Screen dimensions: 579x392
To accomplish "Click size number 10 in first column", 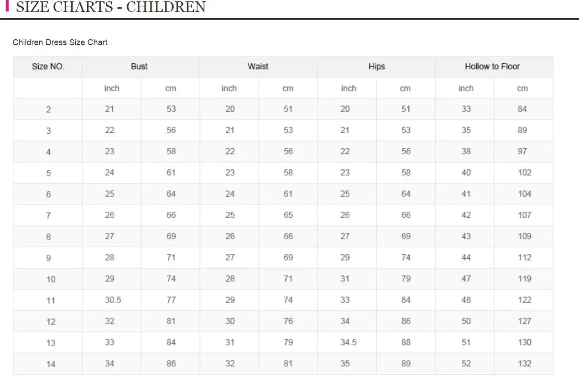I will [51, 279].
